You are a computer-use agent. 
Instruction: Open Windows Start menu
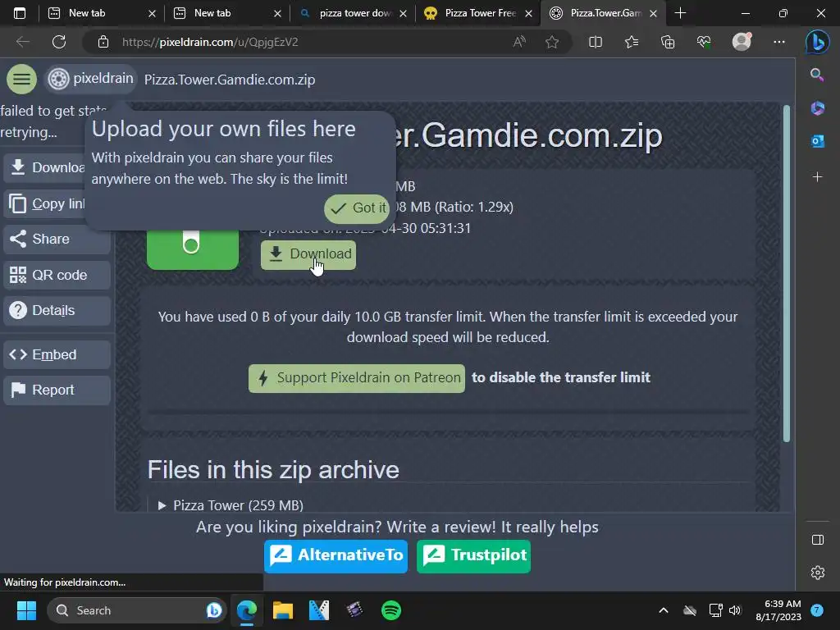coord(26,610)
